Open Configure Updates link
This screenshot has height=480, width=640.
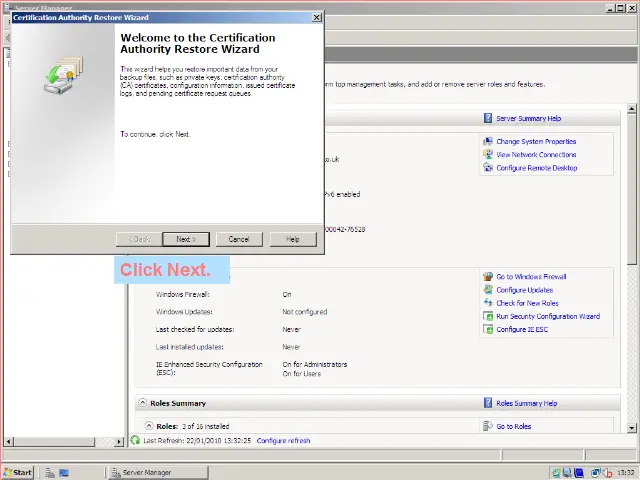pos(524,290)
